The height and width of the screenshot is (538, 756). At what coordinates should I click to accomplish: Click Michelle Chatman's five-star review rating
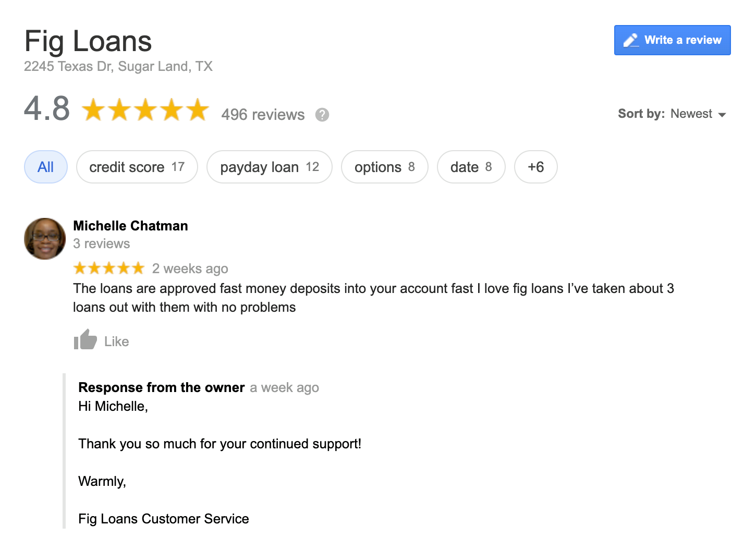pyautogui.click(x=109, y=268)
